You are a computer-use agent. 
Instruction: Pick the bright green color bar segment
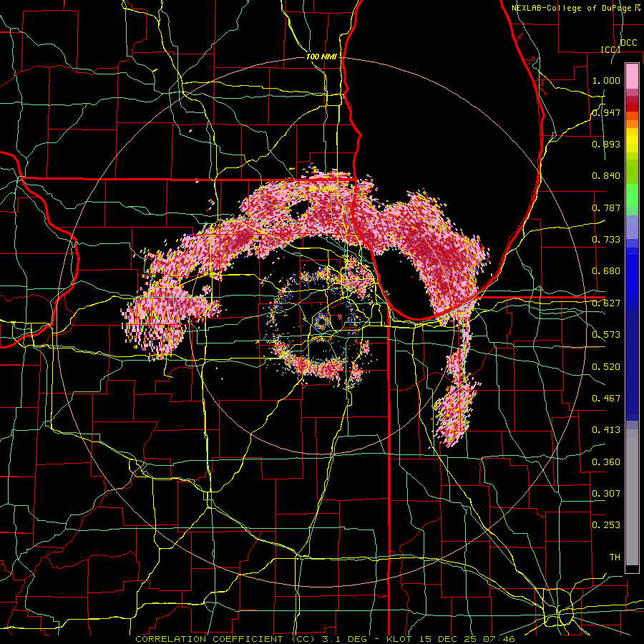click(632, 195)
